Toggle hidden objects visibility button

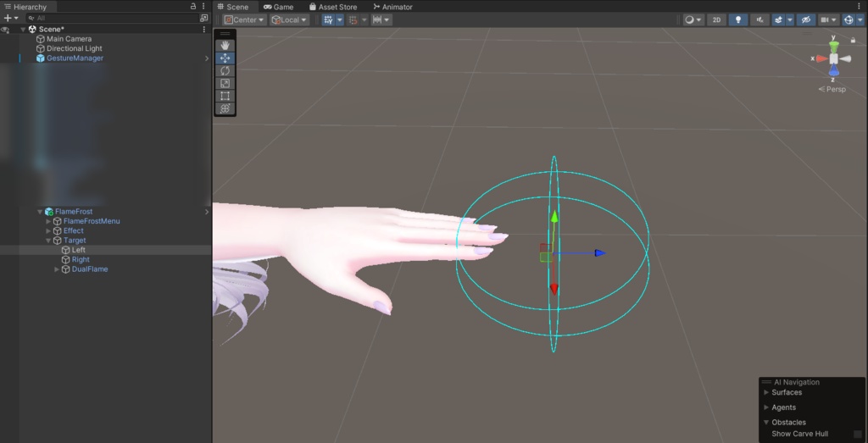(x=806, y=20)
